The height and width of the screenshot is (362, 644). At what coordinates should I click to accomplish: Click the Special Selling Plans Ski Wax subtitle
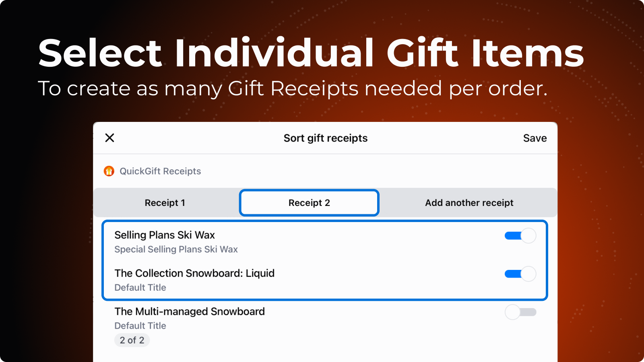176,249
